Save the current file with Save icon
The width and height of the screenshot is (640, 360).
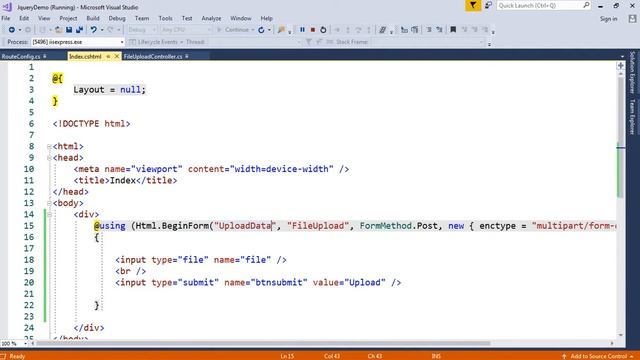69,30
